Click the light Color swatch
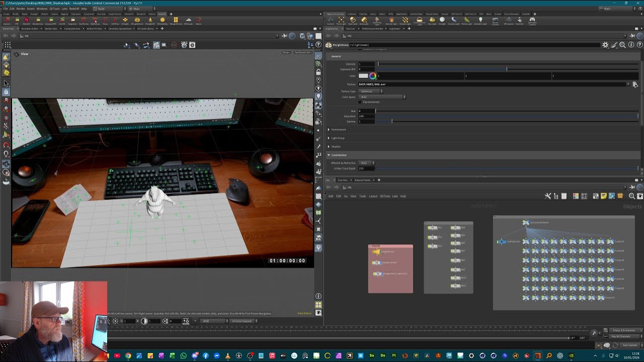 click(363, 76)
